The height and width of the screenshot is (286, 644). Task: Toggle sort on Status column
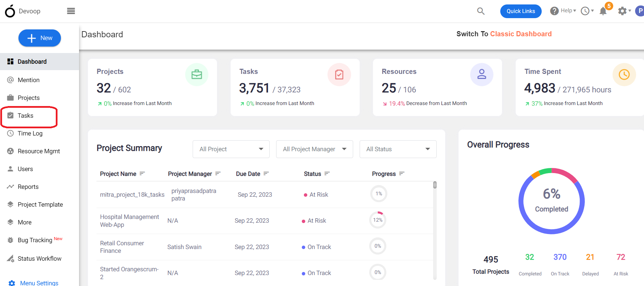tap(327, 174)
